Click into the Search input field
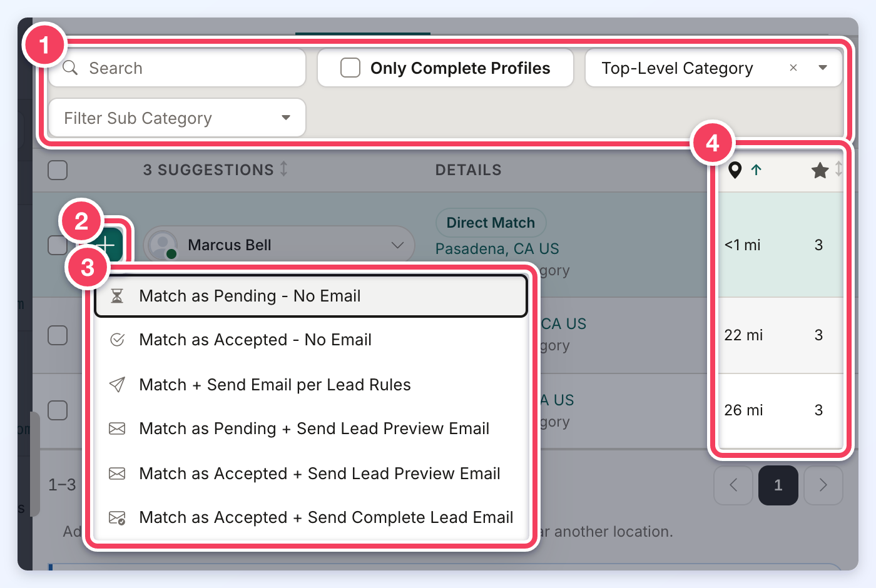This screenshot has height=588, width=876. click(177, 68)
